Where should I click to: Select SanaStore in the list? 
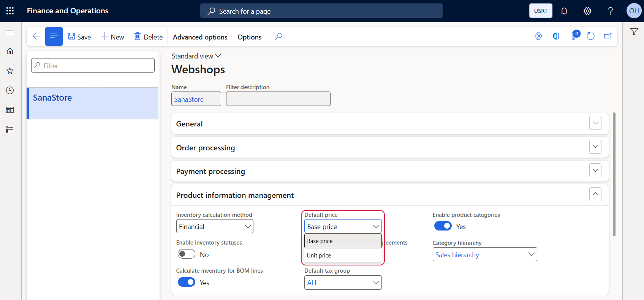(93, 103)
